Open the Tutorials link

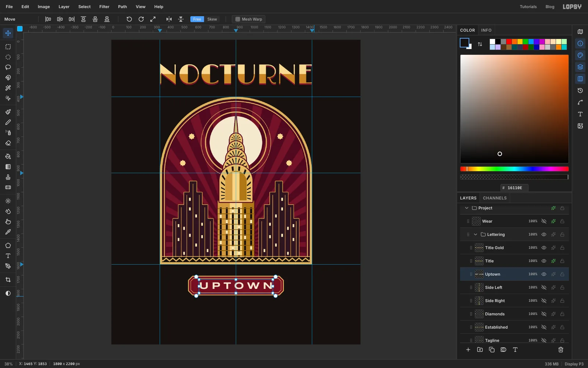click(x=528, y=7)
